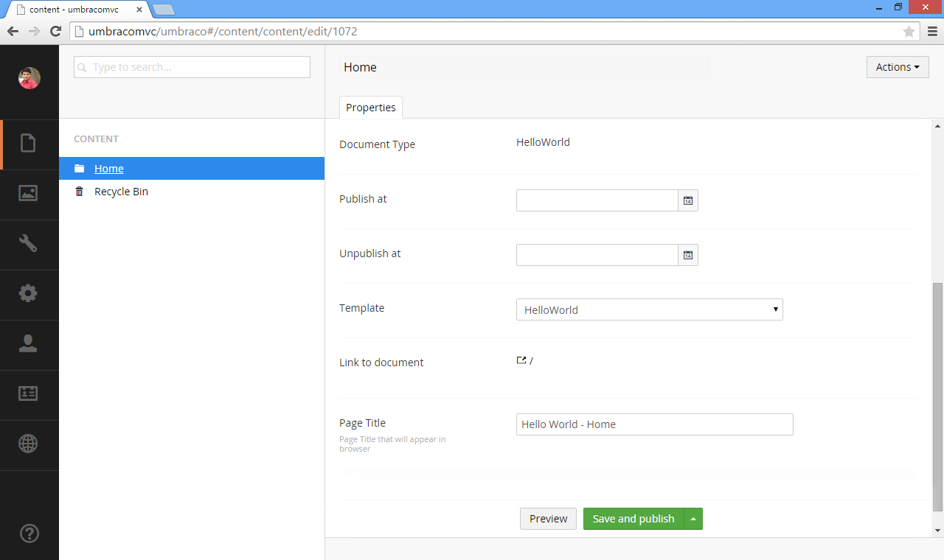Open Recycle Bin in the content tree
Viewport: 944px width, 560px height.
121,192
